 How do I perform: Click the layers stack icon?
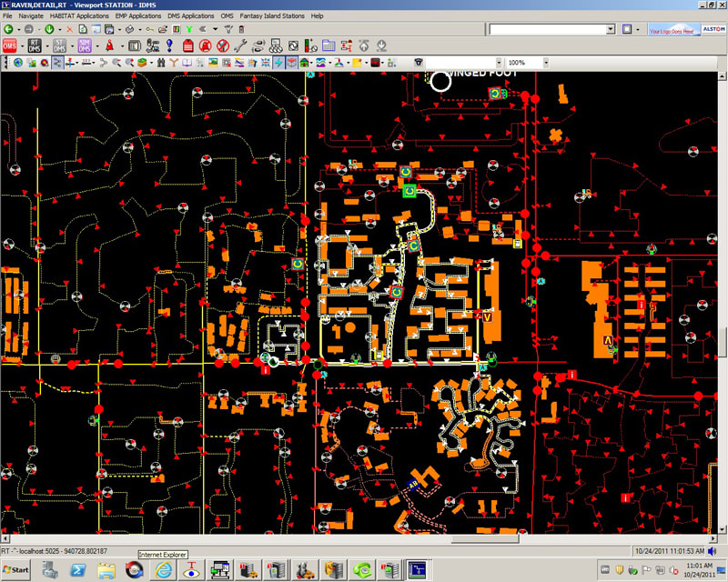pos(142,63)
